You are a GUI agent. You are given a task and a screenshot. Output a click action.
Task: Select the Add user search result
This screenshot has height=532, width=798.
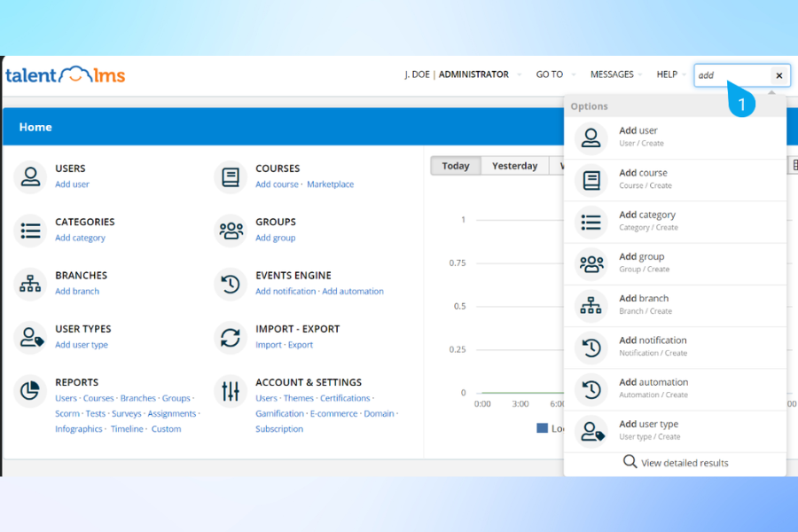[676, 138]
